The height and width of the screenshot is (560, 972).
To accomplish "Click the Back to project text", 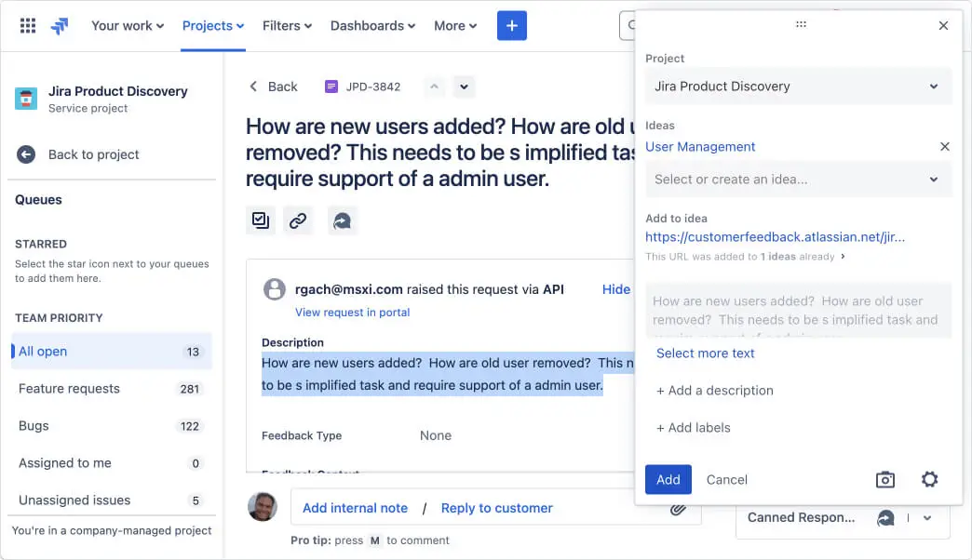I will 94,154.
